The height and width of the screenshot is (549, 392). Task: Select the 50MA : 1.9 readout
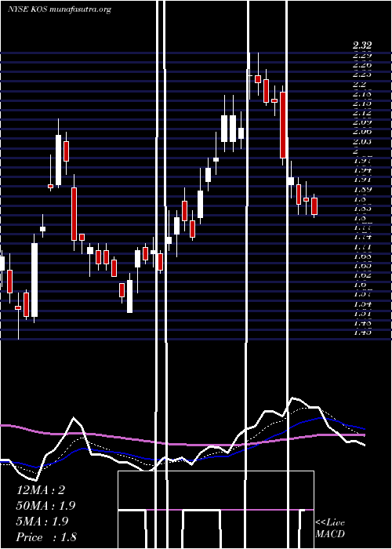(x=45, y=506)
